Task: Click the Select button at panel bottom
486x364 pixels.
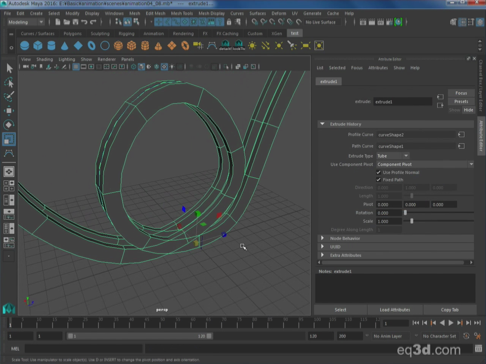Action: click(340, 310)
